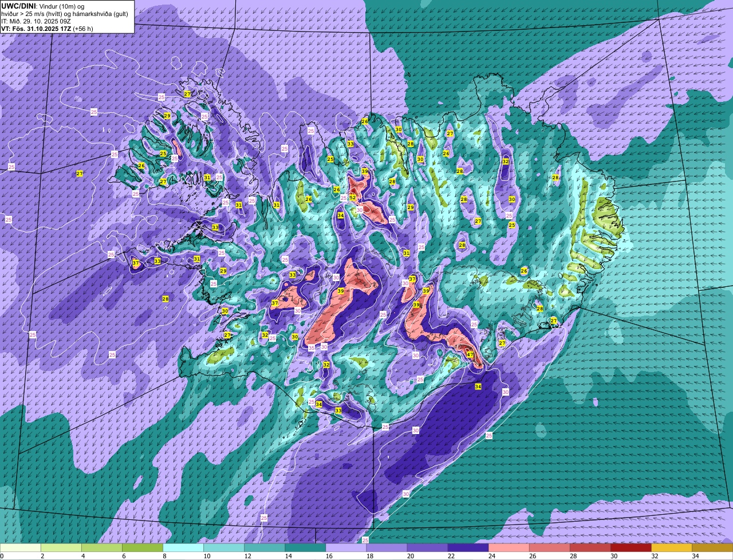Click the valid time 'VT: Fös. 31.10.2025 17Z'
This screenshot has width=733, height=560.
pyautogui.click(x=36, y=28)
